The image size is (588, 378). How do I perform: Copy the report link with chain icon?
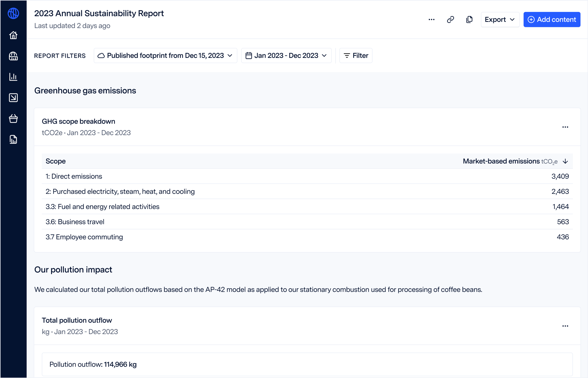pyautogui.click(x=450, y=19)
